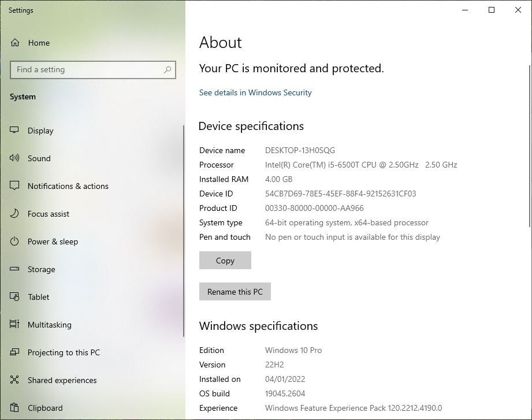The image size is (532, 420).
Task: Open Tablet settings page
Action: click(92, 297)
